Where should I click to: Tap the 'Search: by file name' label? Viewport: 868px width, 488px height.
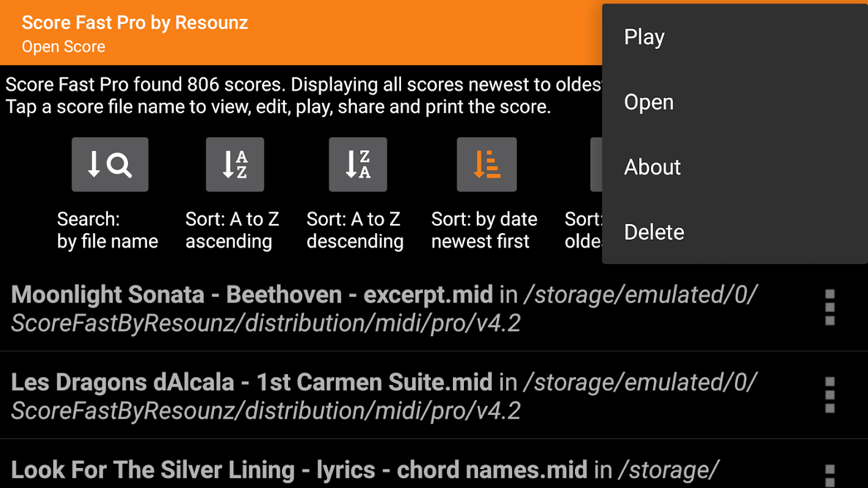pyautogui.click(x=107, y=231)
